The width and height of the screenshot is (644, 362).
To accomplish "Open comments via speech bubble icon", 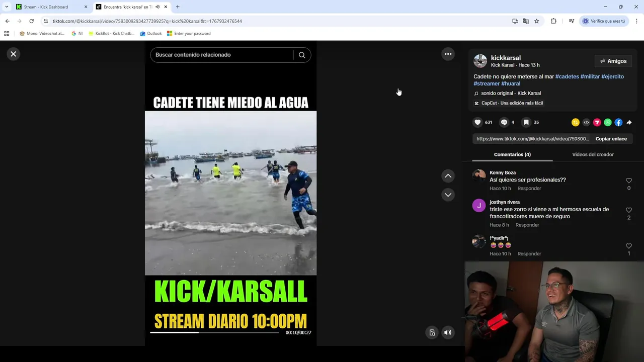I will point(504,122).
